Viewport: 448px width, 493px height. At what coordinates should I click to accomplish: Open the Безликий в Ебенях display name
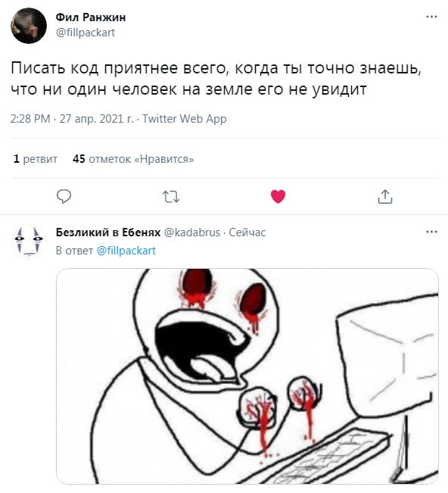(108, 232)
